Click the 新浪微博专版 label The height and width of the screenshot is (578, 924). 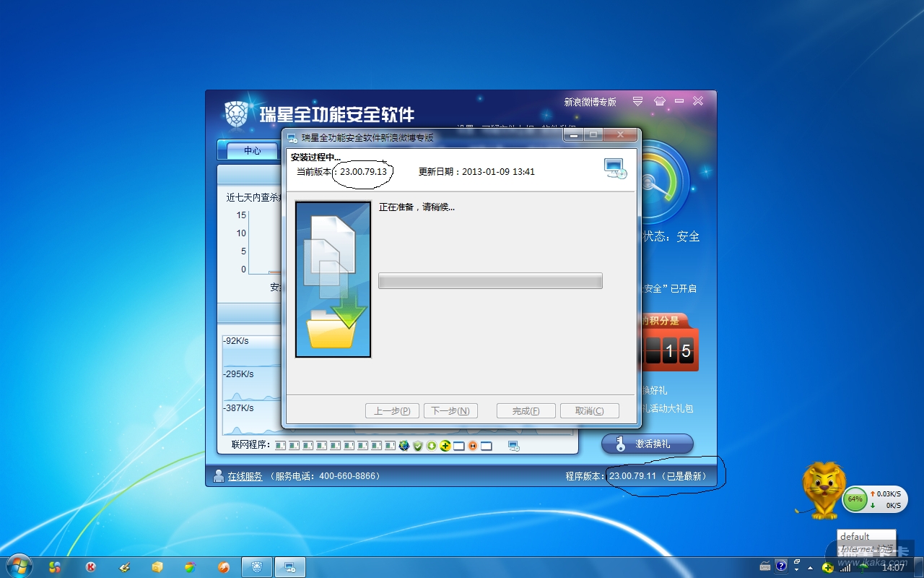pos(590,102)
